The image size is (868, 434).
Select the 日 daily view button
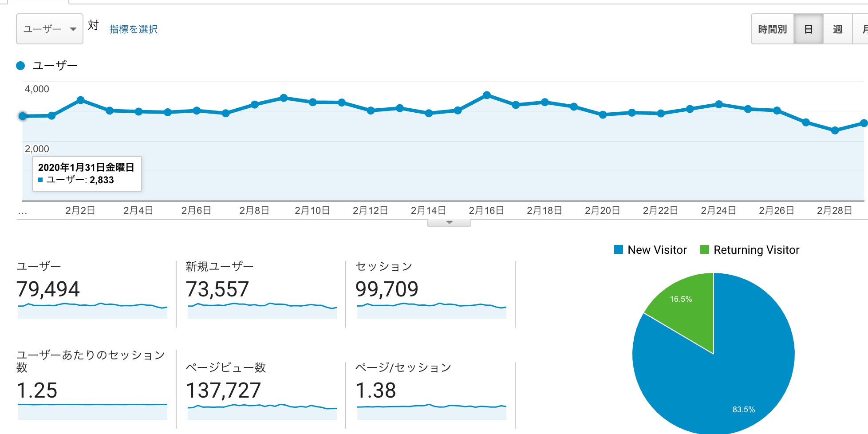point(808,29)
